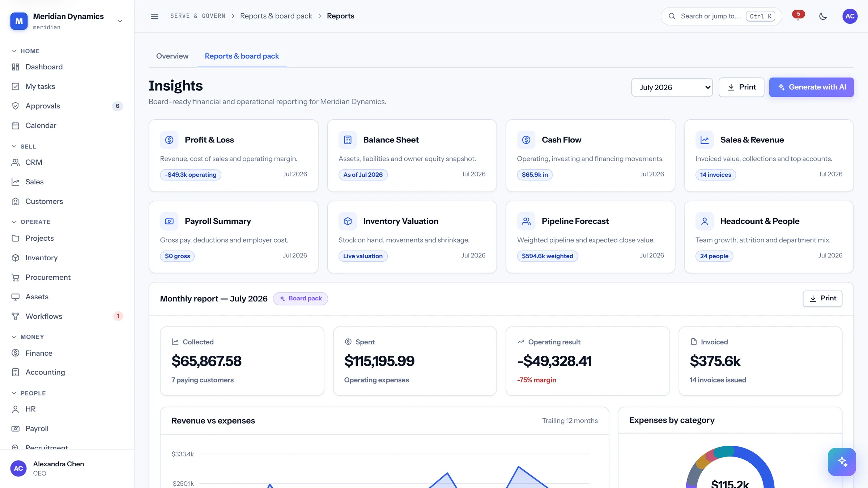Image resolution: width=868 pixels, height=488 pixels.
Task: Toggle dark mode moon icon
Action: (x=823, y=16)
